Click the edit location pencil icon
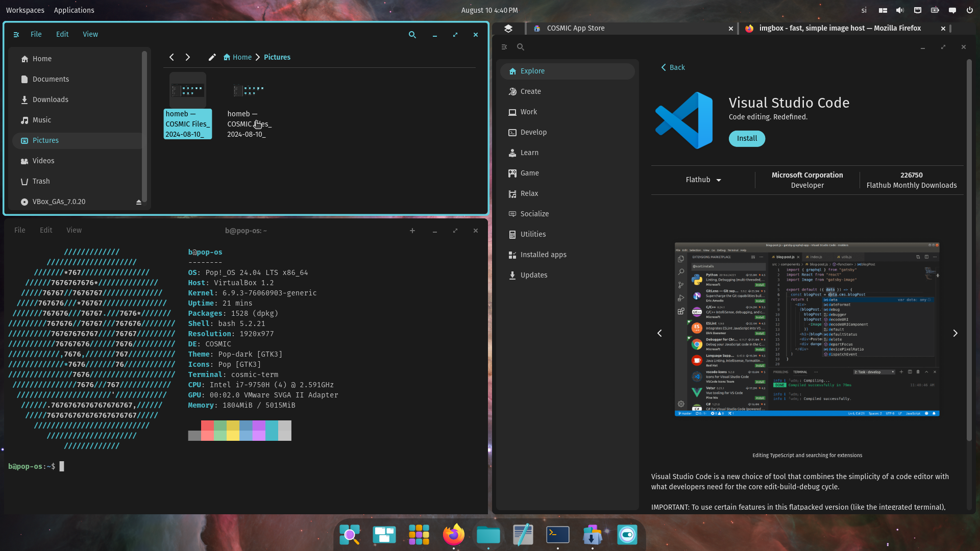Screen dimensions: 980x551 212,57
